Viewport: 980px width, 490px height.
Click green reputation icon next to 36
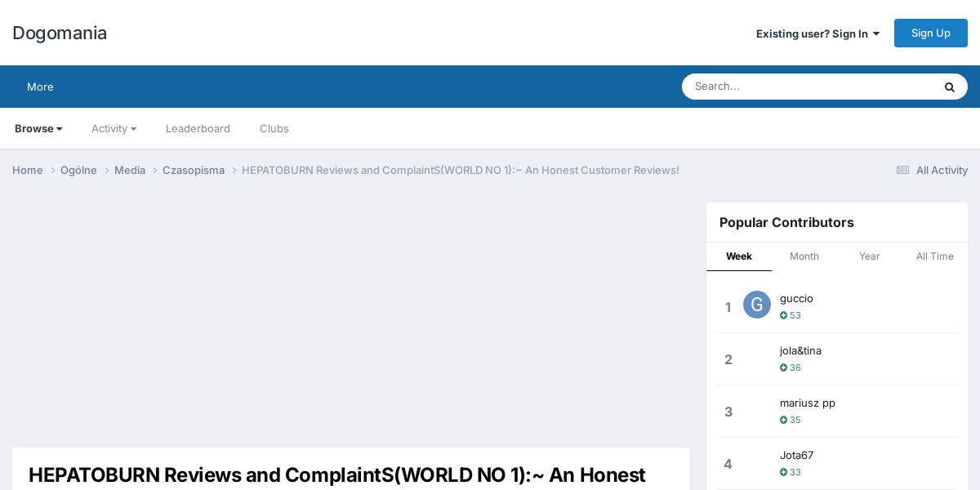point(783,367)
